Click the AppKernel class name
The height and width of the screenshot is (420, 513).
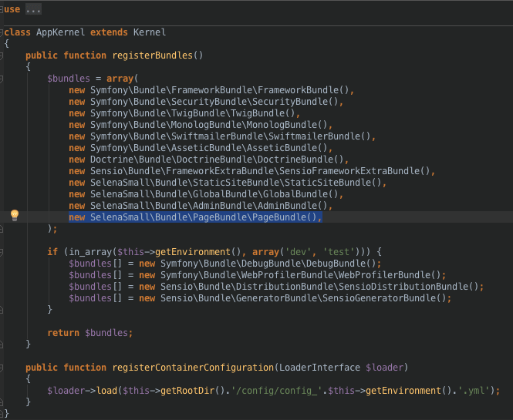[60, 32]
